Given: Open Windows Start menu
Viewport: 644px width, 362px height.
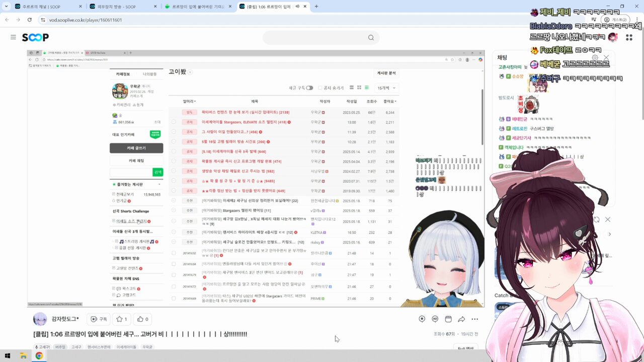Looking at the screenshot, I should pos(8,356).
